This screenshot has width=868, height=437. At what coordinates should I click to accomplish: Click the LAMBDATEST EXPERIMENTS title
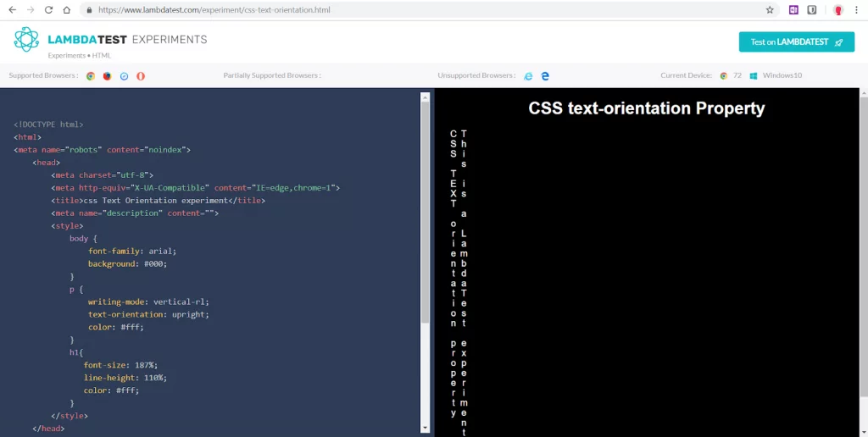(127, 40)
